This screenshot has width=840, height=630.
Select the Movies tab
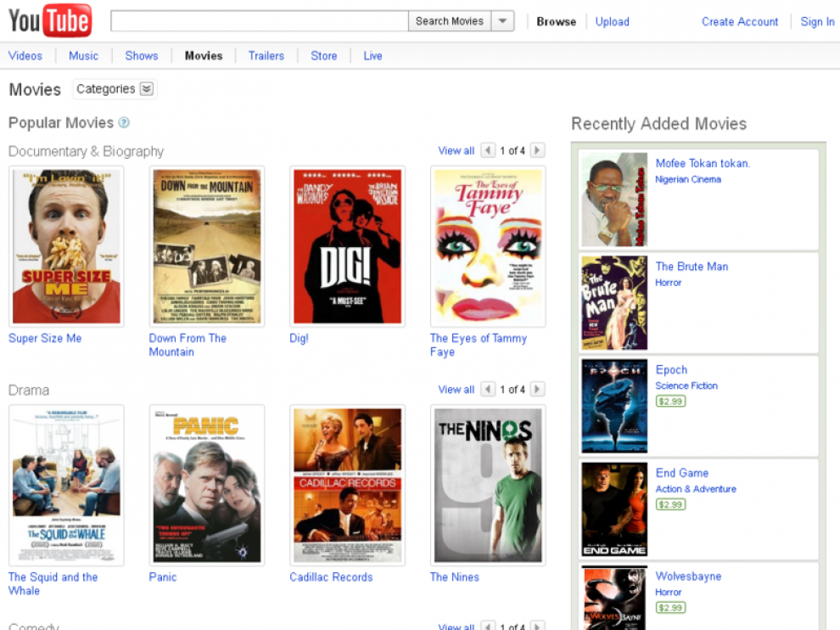pyautogui.click(x=204, y=56)
